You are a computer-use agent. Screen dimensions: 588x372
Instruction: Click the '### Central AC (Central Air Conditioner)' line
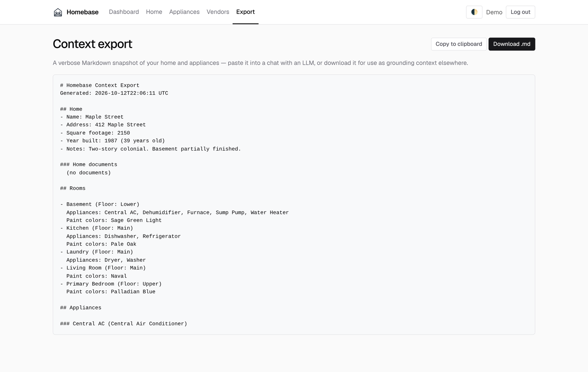point(123,324)
